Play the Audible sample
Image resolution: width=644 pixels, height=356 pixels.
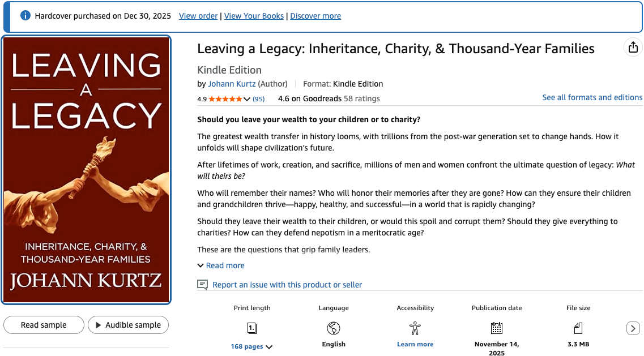pos(128,325)
